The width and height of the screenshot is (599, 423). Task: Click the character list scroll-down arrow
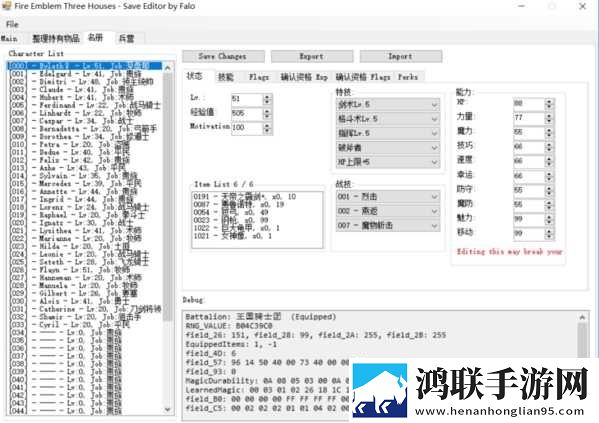168,409
